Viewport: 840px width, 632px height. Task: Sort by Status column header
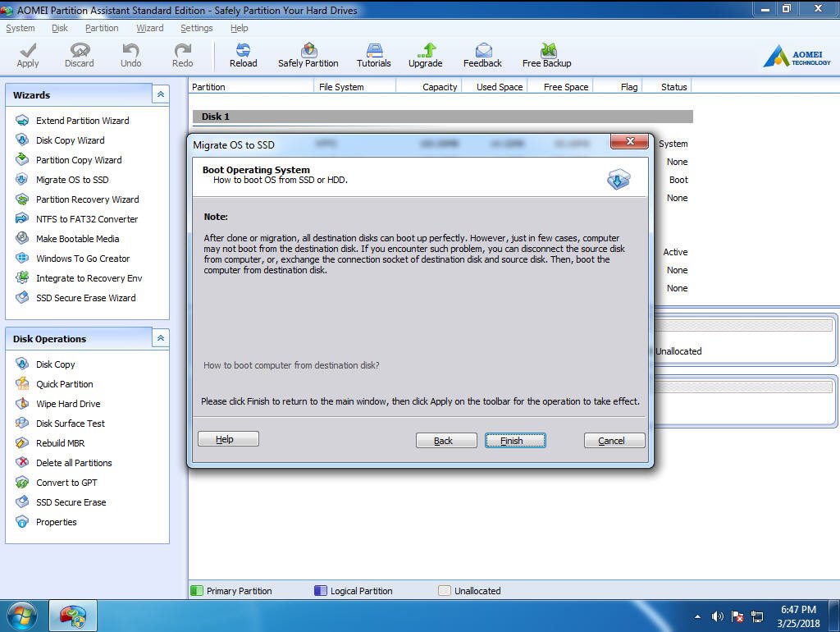coord(667,87)
